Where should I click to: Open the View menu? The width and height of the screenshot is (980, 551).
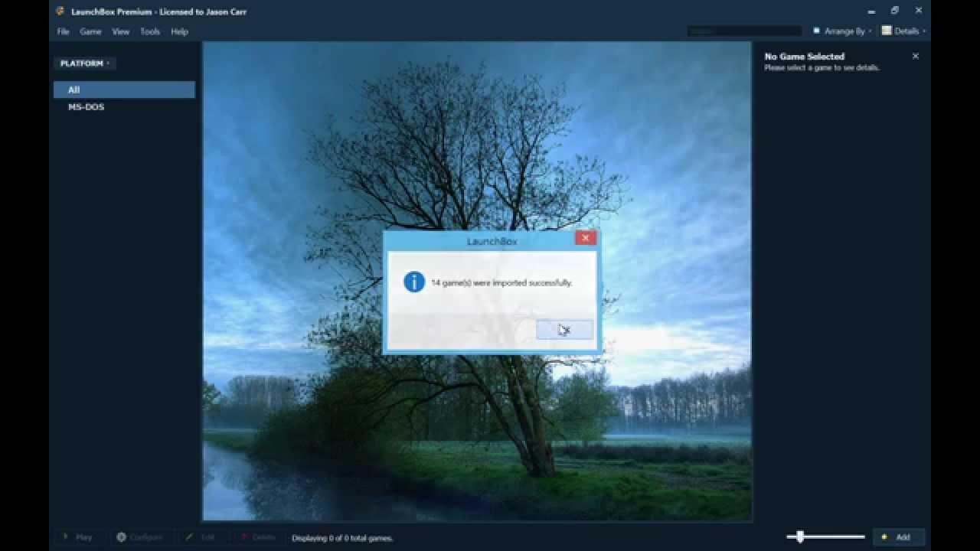tap(121, 31)
